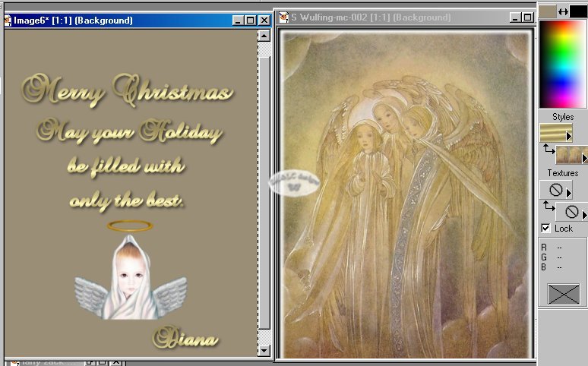Expand the background style flyout arrow
The height and width of the screenshot is (366, 588).
coord(585,159)
